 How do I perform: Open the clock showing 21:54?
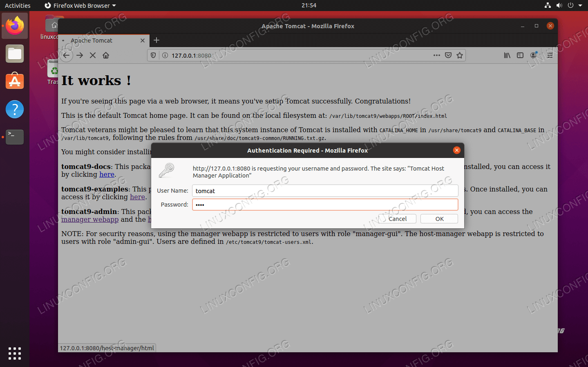tap(309, 5)
